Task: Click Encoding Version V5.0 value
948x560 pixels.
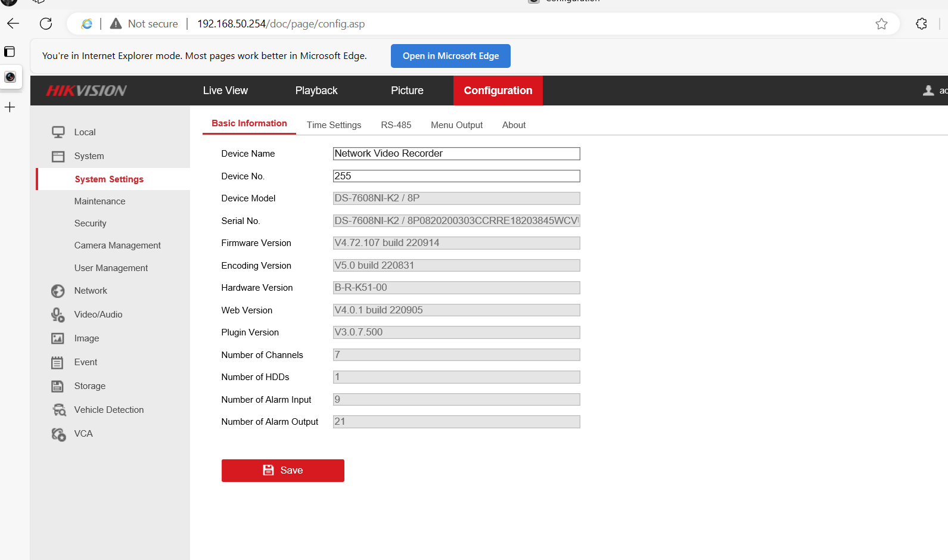Action: [x=456, y=266]
